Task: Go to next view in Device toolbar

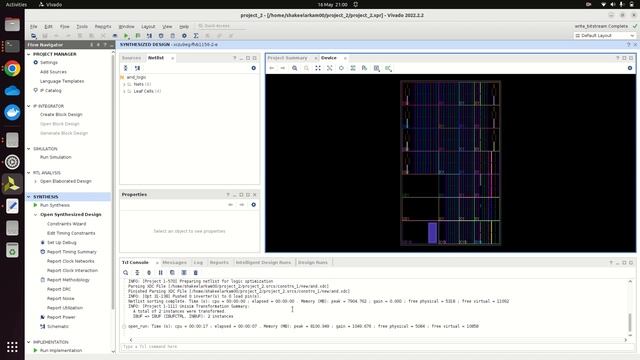Action: pos(282,68)
